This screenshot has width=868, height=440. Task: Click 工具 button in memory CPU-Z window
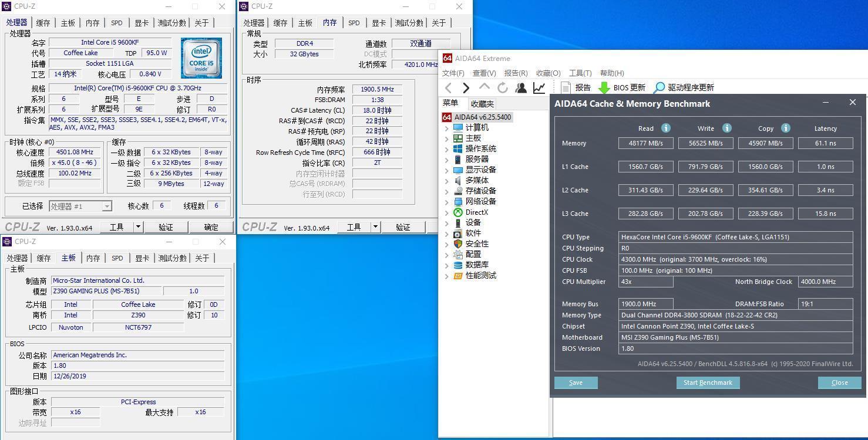[354, 227]
